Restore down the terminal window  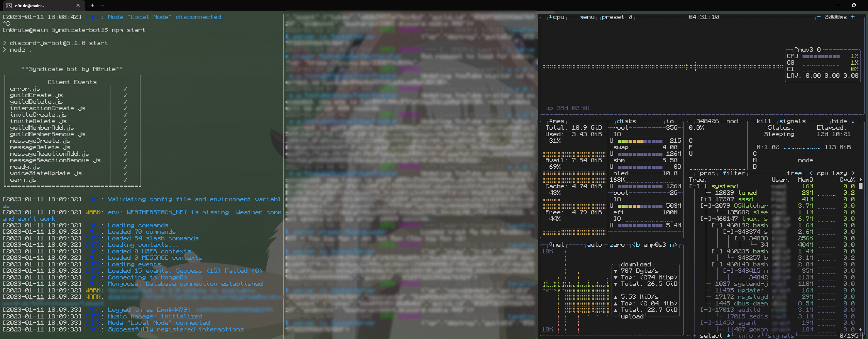tap(854, 5)
